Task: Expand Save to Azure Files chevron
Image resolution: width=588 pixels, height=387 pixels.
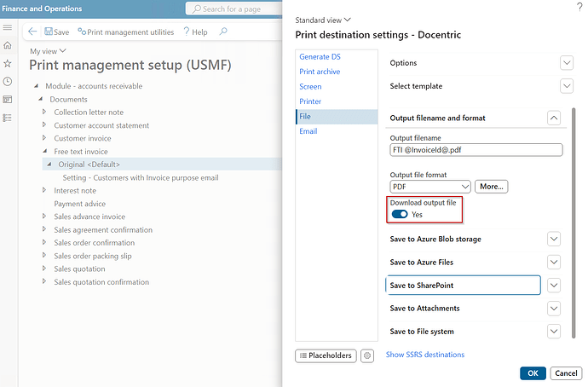Action: pyautogui.click(x=554, y=263)
